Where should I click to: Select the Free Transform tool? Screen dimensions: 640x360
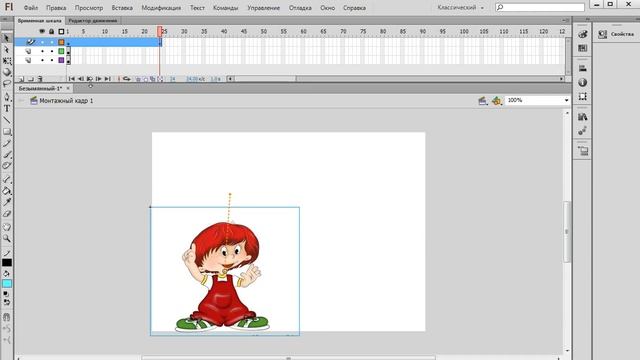click(x=7, y=61)
